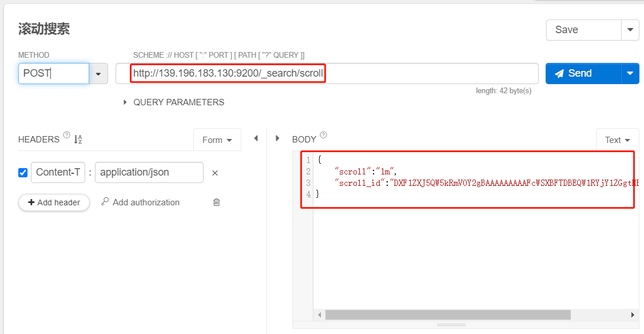Click body scrollbar left arrow

click(320, 315)
